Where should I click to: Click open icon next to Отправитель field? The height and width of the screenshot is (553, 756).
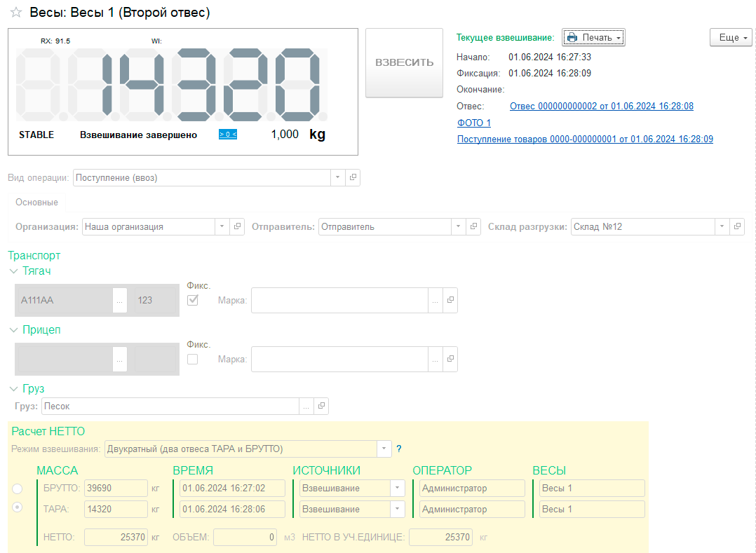click(x=475, y=226)
